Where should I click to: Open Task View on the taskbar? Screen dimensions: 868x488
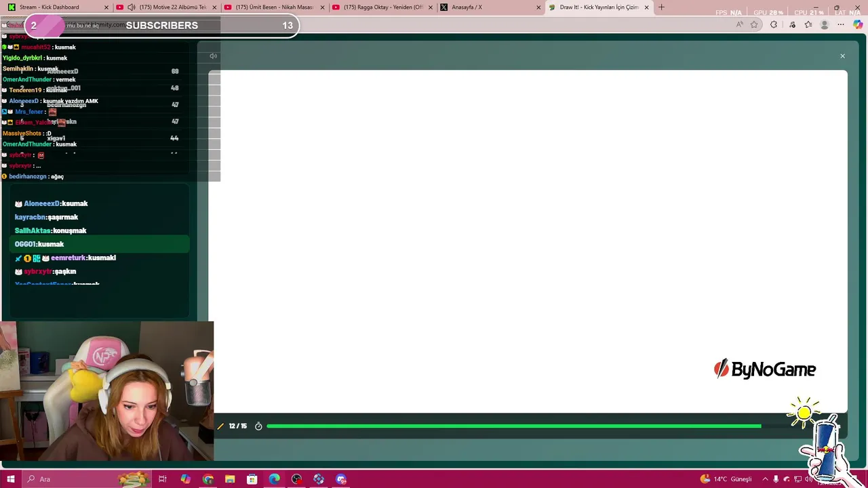[163, 479]
